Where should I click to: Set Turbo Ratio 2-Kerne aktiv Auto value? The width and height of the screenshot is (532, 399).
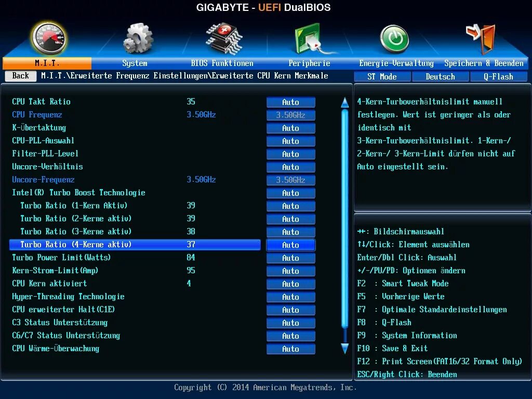tap(291, 219)
